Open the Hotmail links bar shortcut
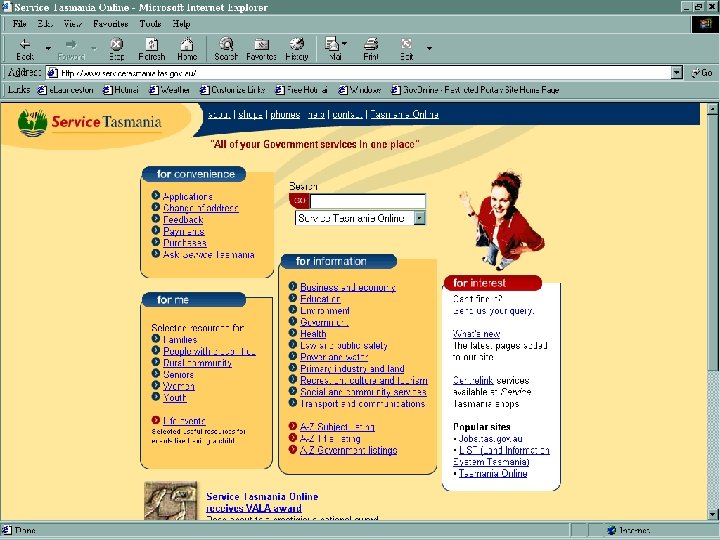Image resolution: width=720 pixels, height=540 pixels. pos(121,90)
